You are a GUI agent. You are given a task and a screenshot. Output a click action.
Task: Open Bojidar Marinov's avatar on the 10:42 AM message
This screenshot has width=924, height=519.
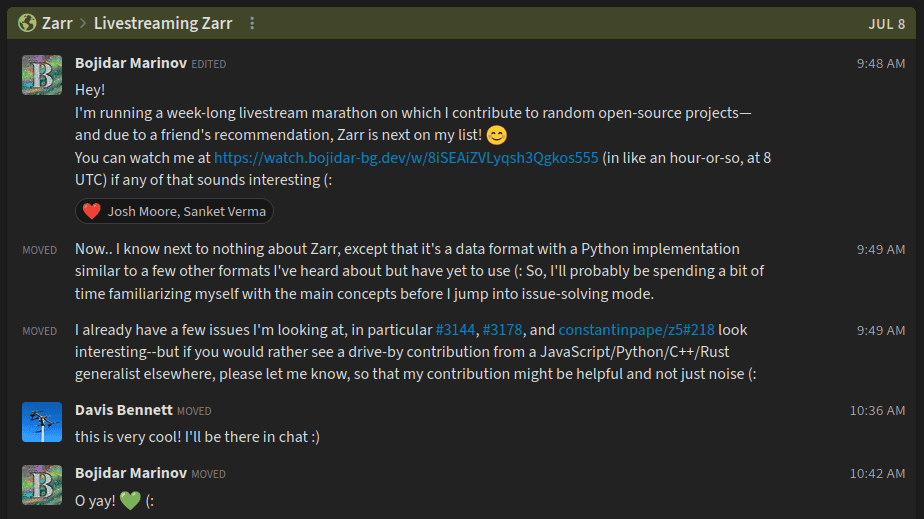point(42,485)
